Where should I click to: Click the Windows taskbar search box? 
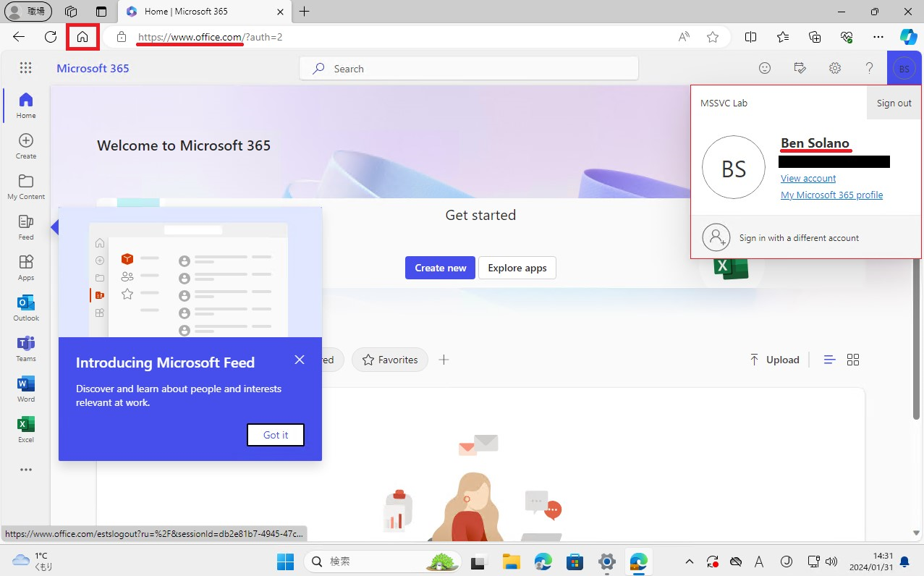pyautogui.click(x=383, y=562)
